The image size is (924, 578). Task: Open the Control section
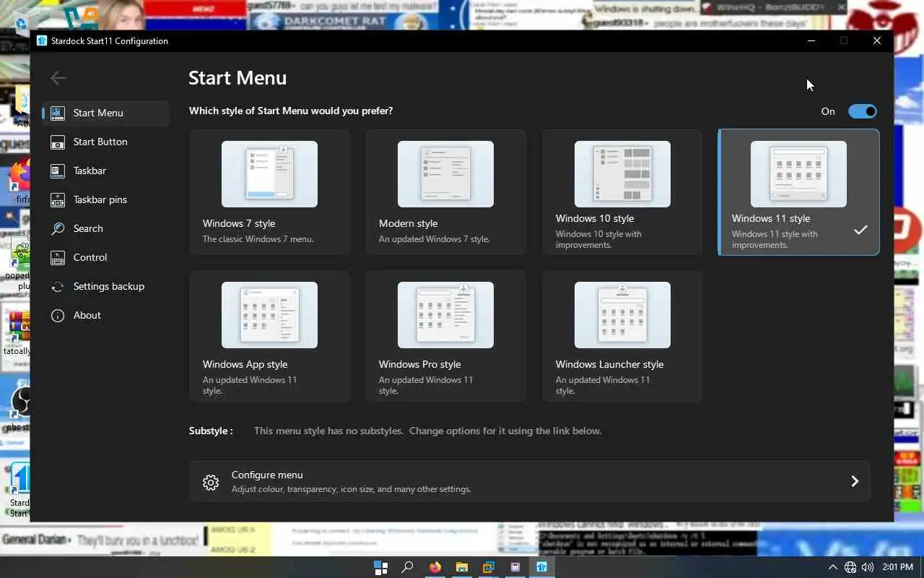point(106,257)
